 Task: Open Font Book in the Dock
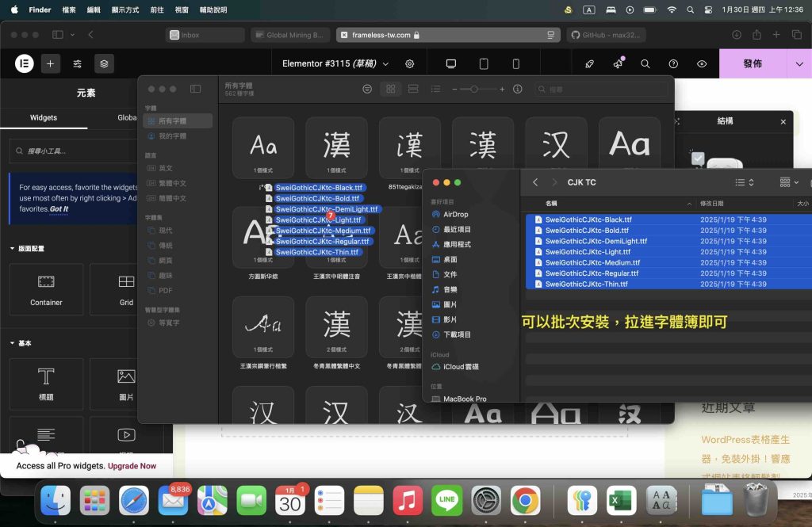[x=661, y=501]
